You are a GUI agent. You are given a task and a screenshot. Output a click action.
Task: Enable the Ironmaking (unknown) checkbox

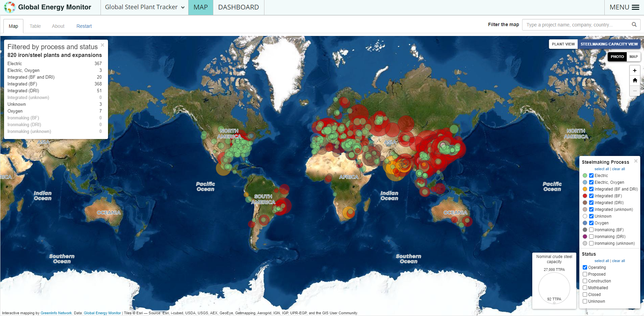(x=591, y=243)
